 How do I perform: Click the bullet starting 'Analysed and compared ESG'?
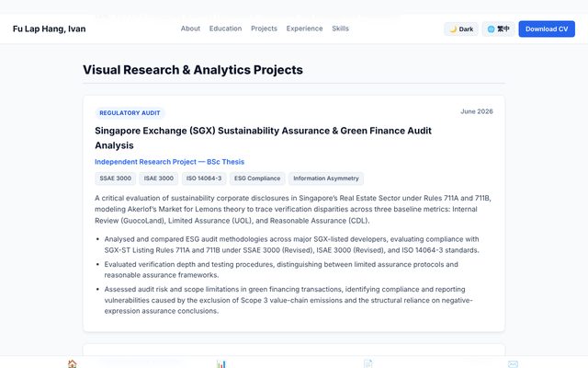tap(292, 245)
